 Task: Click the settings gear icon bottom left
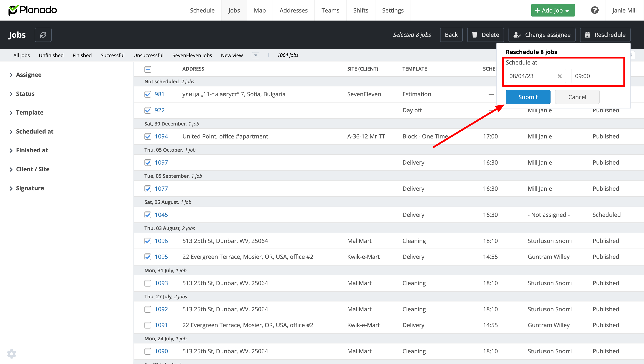click(x=11, y=354)
